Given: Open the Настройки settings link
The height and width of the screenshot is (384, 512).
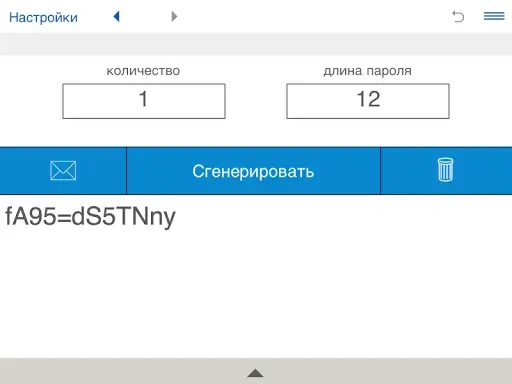Looking at the screenshot, I should 43,17.
